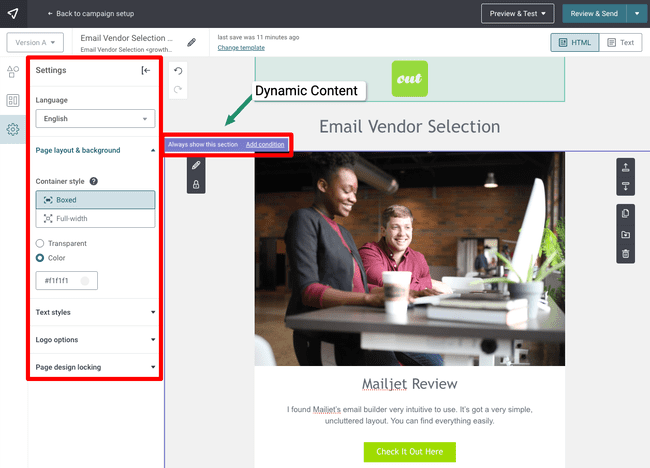
Task: Open the sections layout sidebar icon
Action: click(x=13, y=100)
